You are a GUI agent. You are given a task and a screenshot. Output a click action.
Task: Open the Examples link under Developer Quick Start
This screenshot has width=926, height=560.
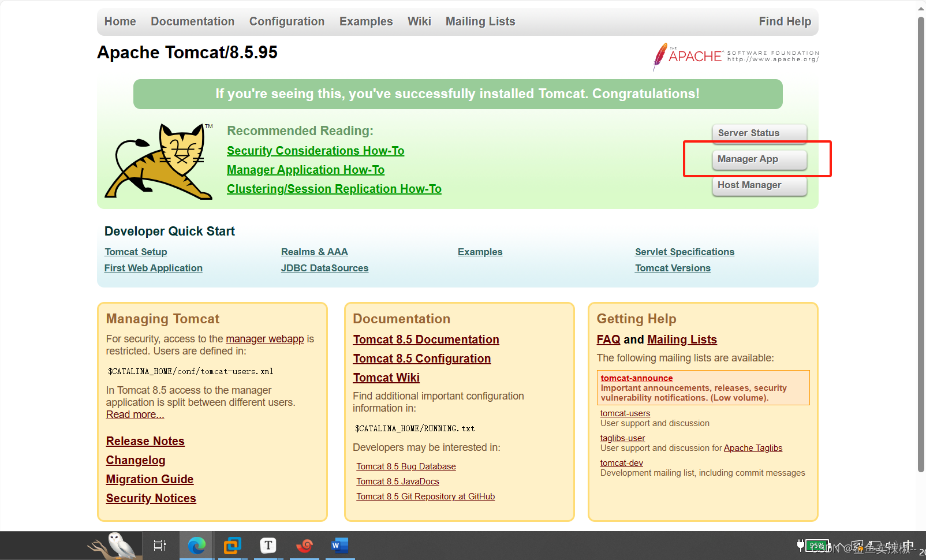click(480, 252)
